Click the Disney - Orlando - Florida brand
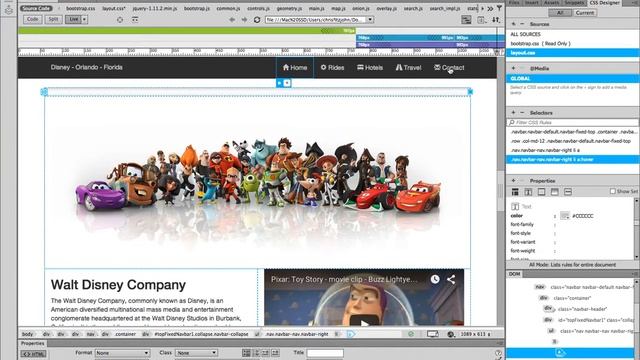 pyautogui.click(x=87, y=67)
